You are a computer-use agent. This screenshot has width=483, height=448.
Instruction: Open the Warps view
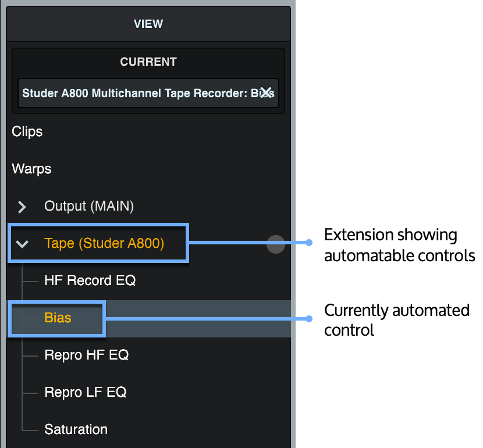[31, 169]
